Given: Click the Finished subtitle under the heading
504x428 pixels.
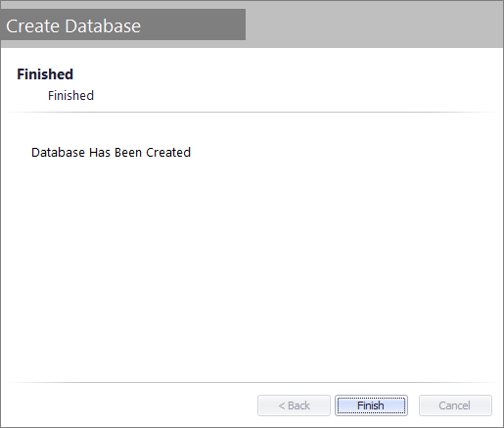Looking at the screenshot, I should (70, 95).
